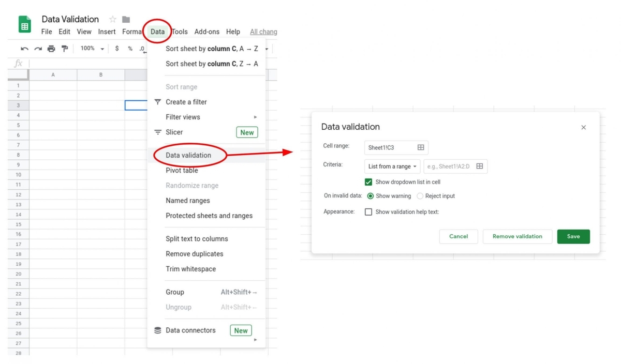Screen dimensions: 621x364
Task: Click the Remove validation button
Action: coord(517,236)
